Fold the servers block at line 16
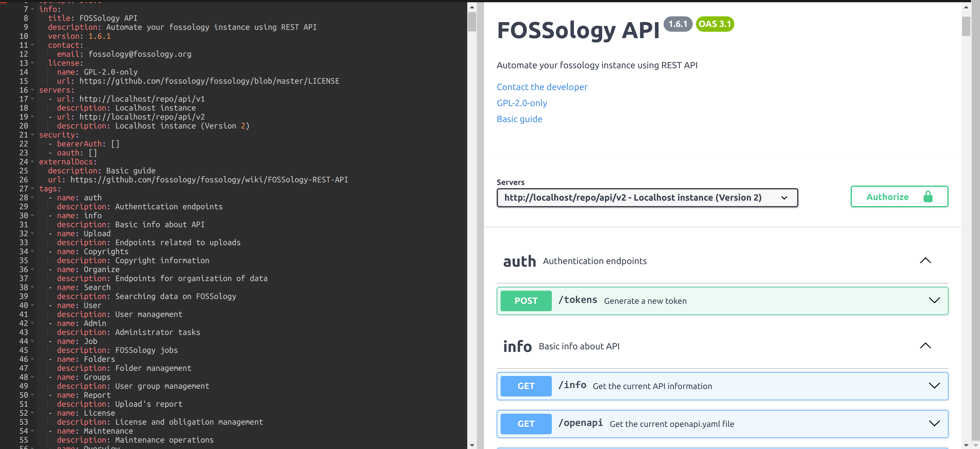This screenshot has width=980, height=449. (x=32, y=90)
